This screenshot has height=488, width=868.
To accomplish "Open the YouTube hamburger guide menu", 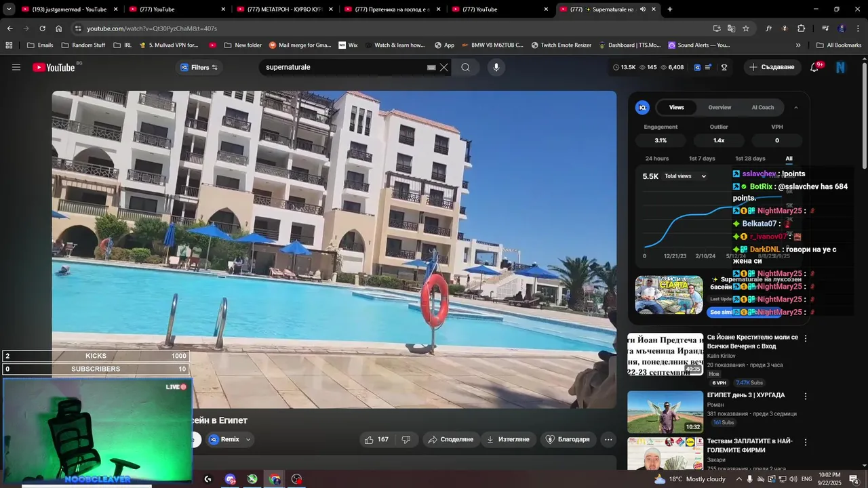I will pos(16,67).
